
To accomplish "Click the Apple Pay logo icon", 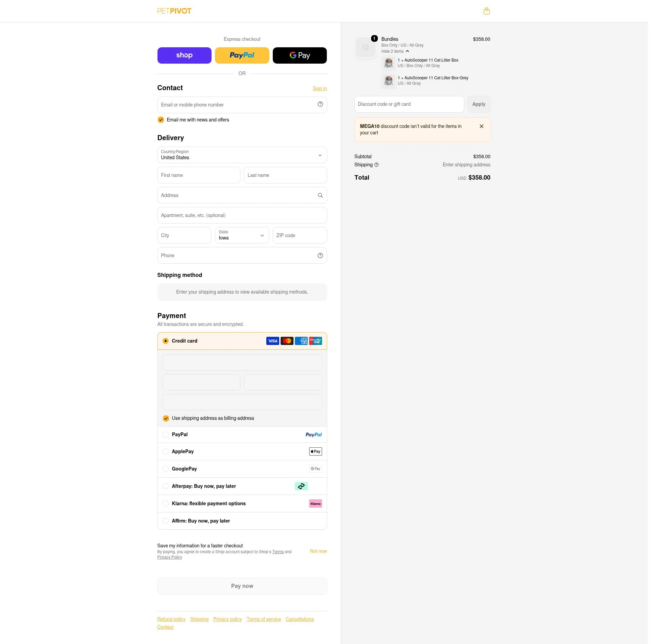I will pyautogui.click(x=315, y=451).
